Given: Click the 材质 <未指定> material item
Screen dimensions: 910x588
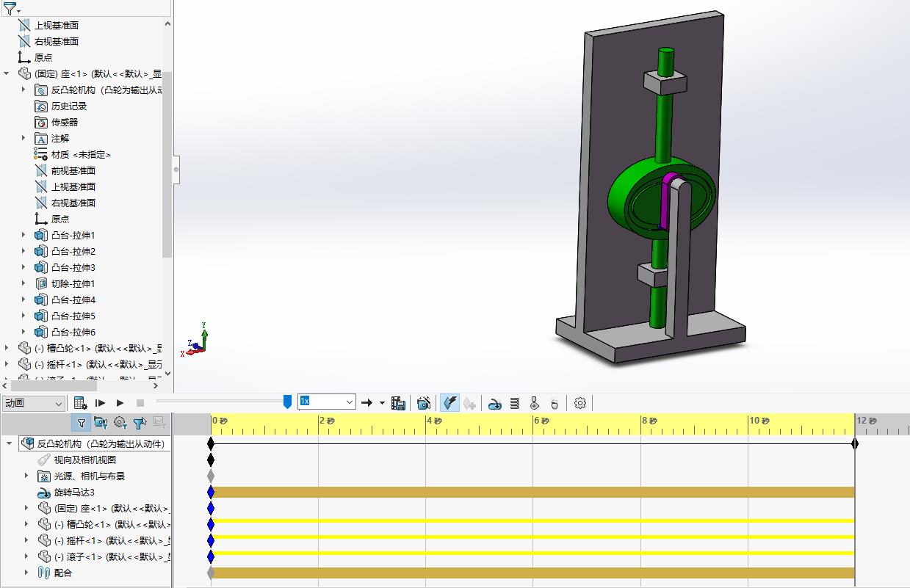Looking at the screenshot, I should (81, 154).
